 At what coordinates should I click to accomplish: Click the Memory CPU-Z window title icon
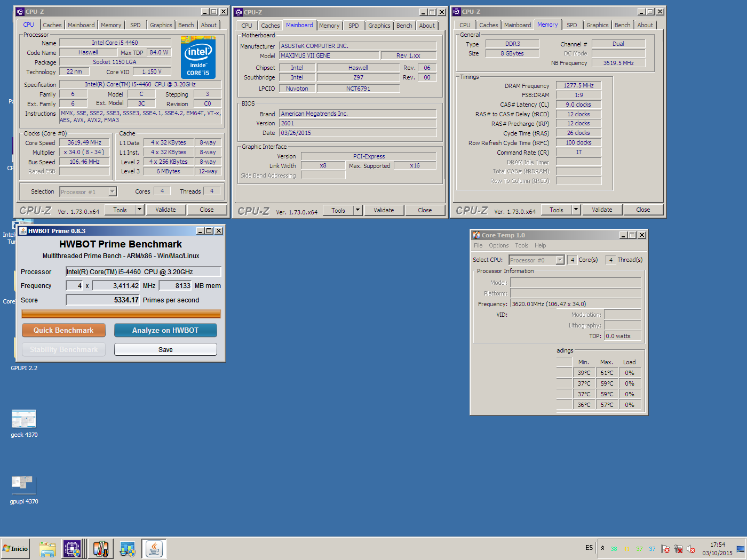tap(457, 12)
